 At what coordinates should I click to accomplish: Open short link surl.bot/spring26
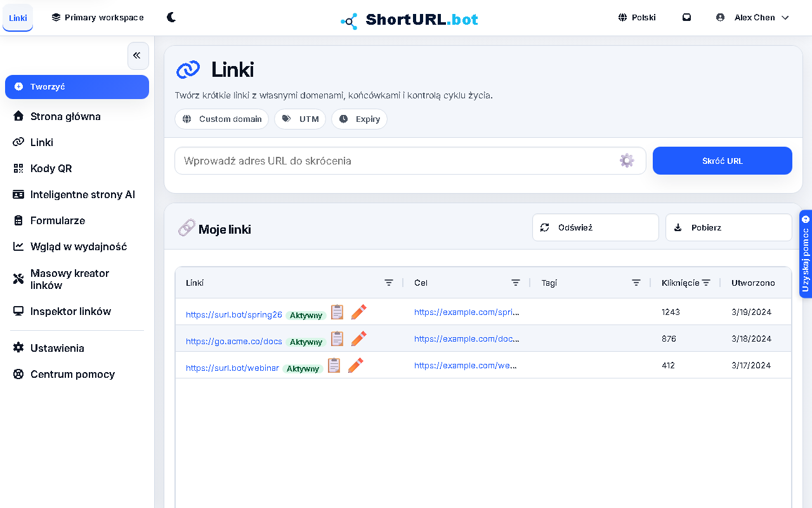pos(234,314)
